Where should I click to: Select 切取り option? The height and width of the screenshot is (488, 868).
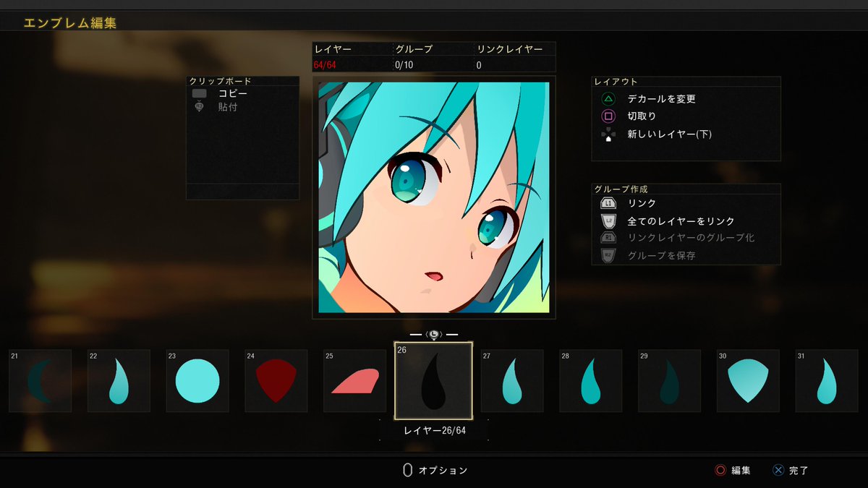click(x=642, y=116)
